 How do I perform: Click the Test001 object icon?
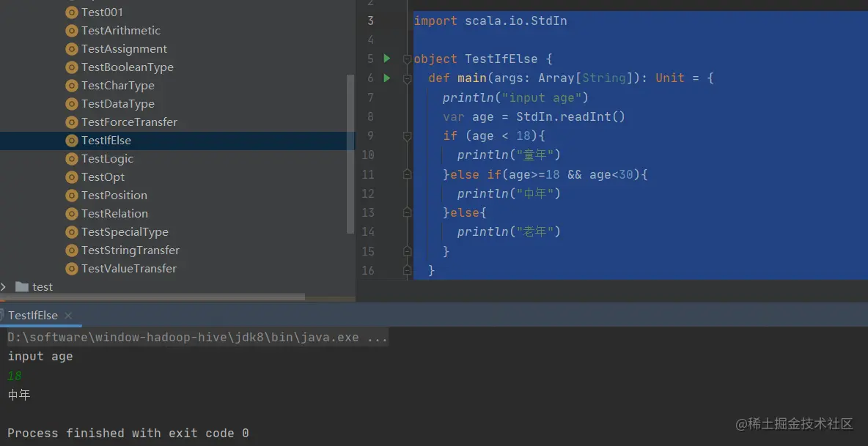coord(71,12)
